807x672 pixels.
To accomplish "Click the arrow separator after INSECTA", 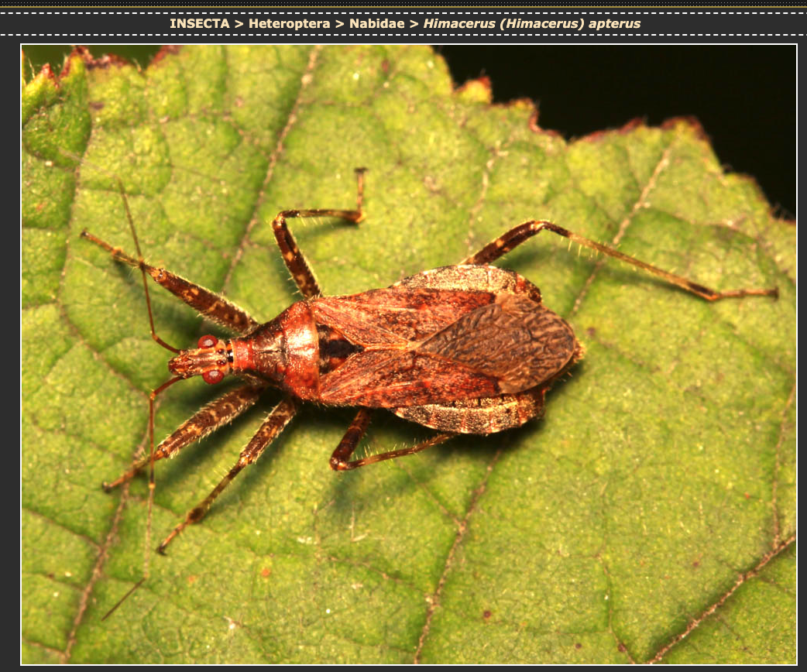I will tap(239, 23).
